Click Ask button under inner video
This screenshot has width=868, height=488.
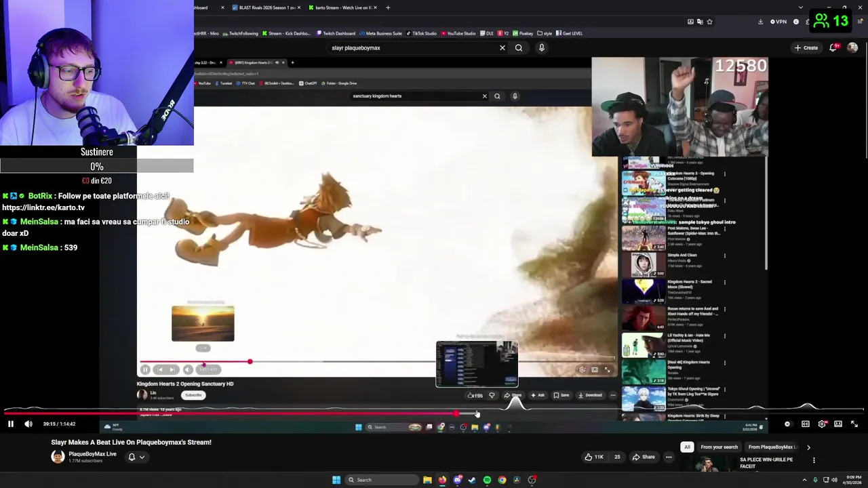(537, 395)
